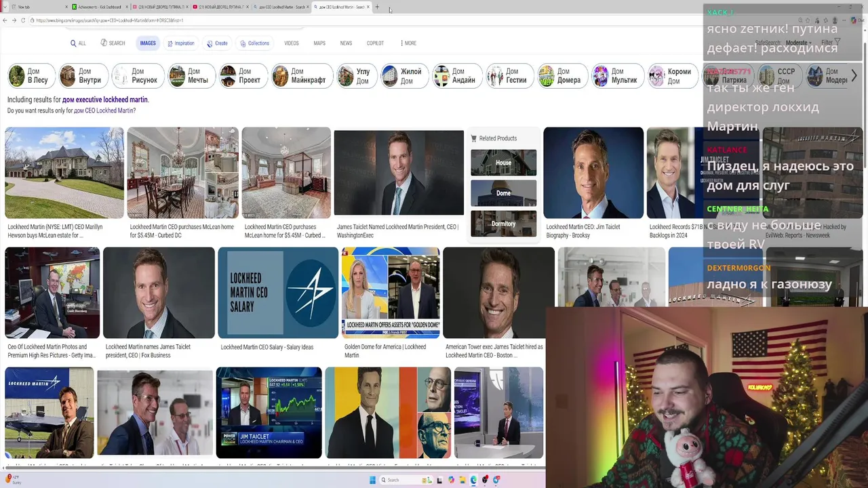Expand the MORE menu

(408, 43)
